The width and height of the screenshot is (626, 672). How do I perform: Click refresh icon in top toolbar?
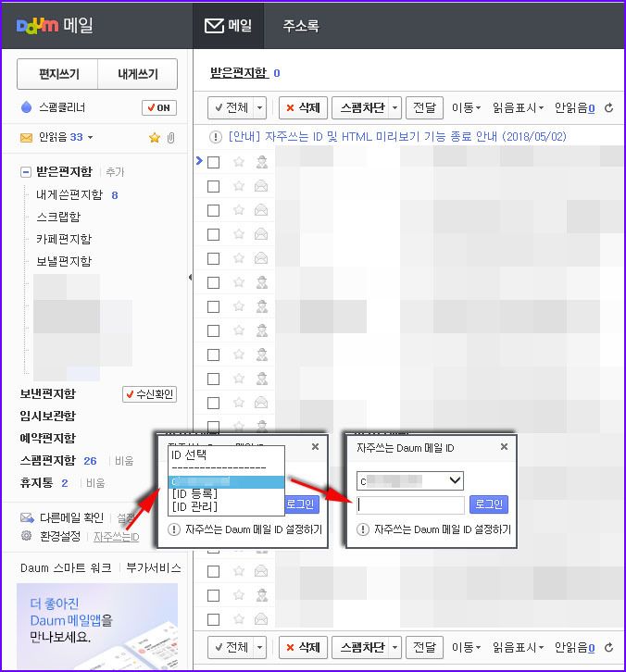pyautogui.click(x=608, y=108)
